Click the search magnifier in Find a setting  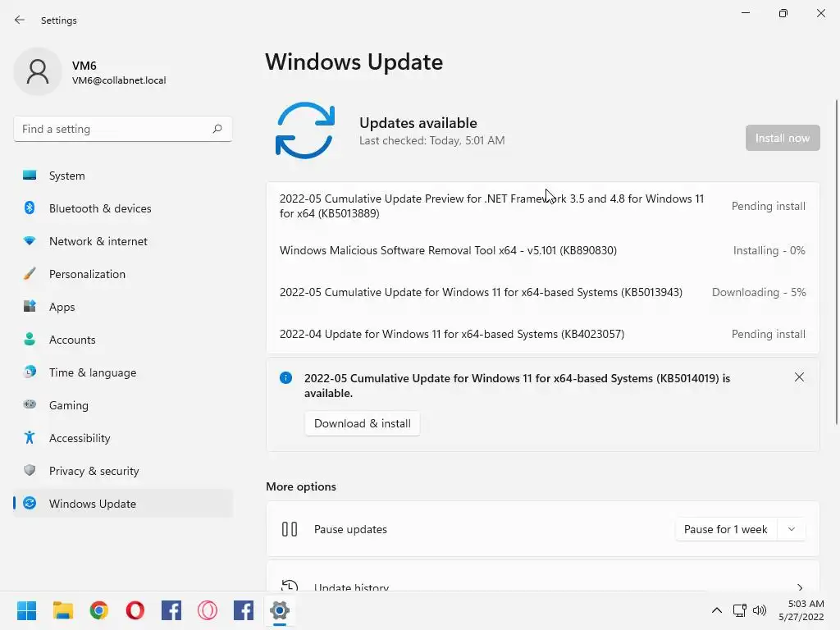tap(217, 129)
